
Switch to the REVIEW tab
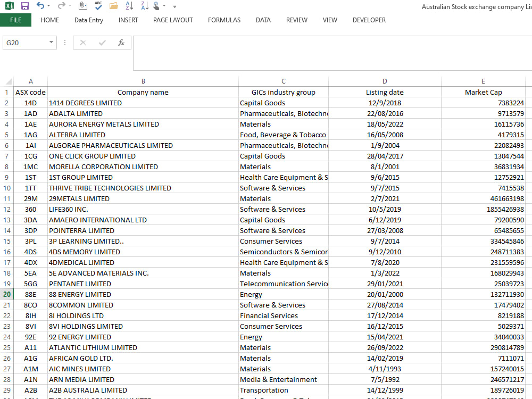click(297, 20)
